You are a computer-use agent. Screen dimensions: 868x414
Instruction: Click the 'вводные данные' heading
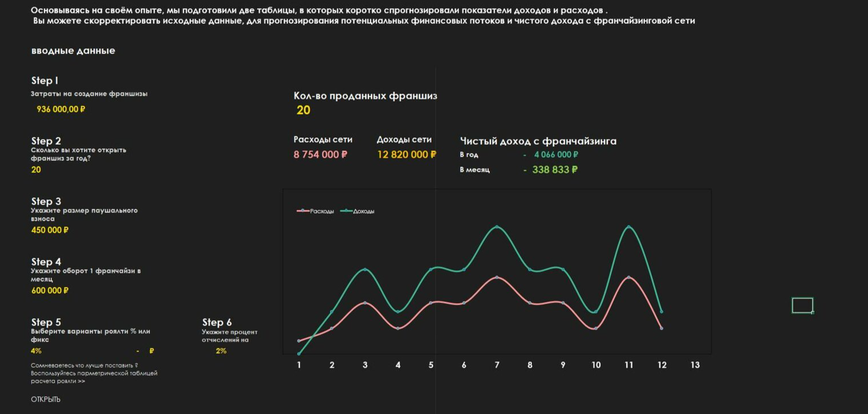pyautogui.click(x=73, y=51)
